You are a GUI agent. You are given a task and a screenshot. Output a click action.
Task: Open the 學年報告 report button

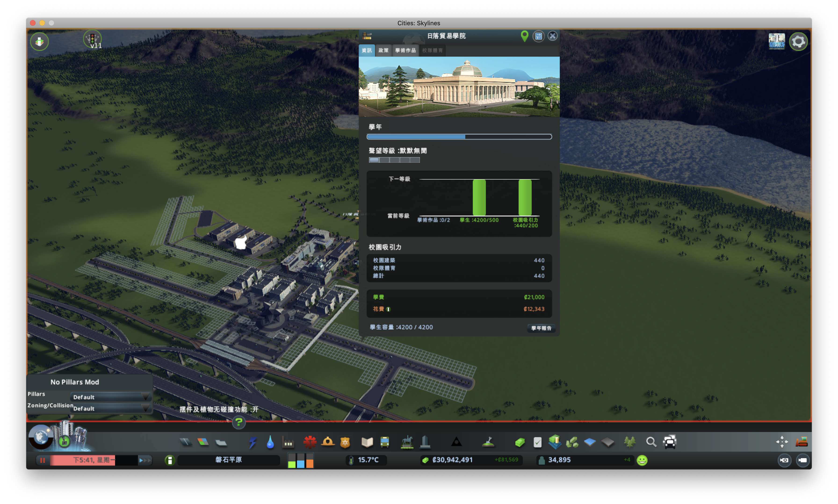(541, 328)
